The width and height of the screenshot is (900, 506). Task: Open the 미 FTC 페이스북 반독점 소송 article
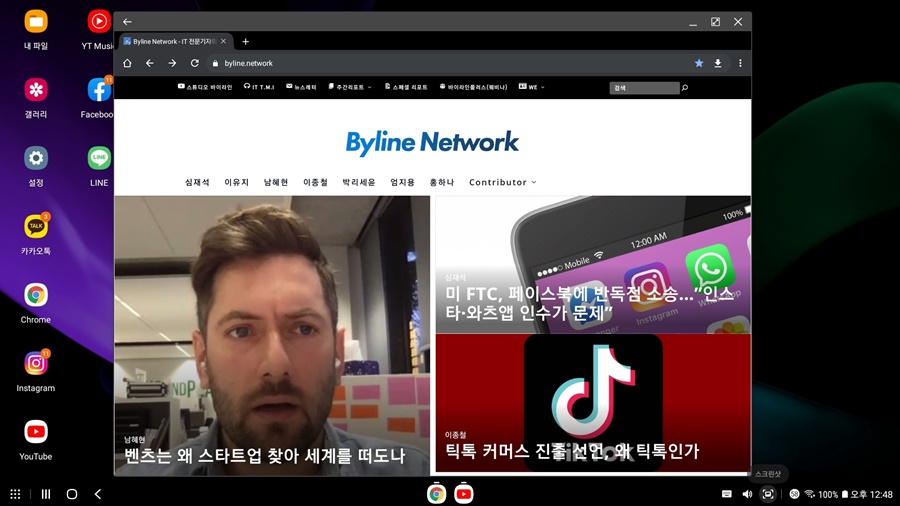[589, 303]
